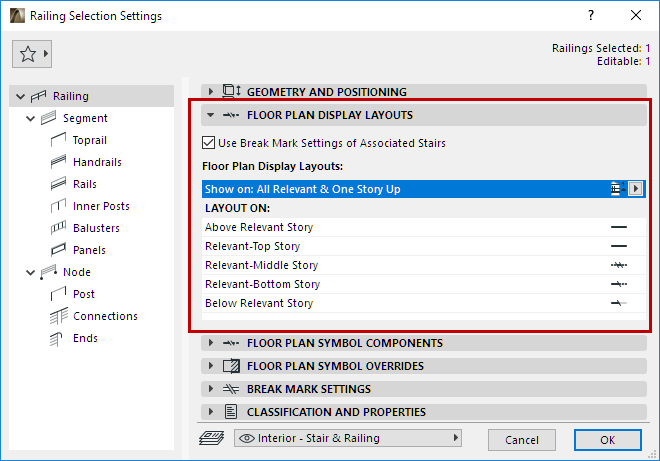
Task: Expand Geometry and Positioning panel
Action: click(211, 92)
